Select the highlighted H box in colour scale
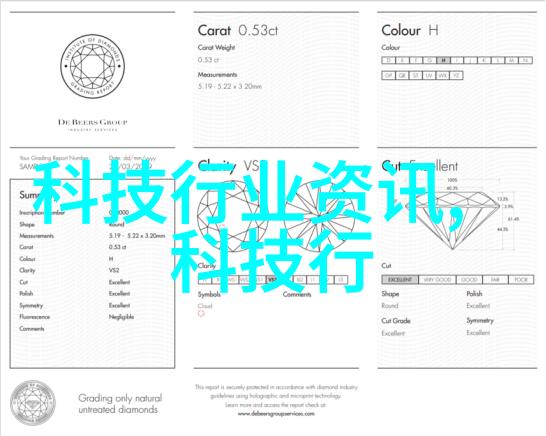 click(x=443, y=60)
